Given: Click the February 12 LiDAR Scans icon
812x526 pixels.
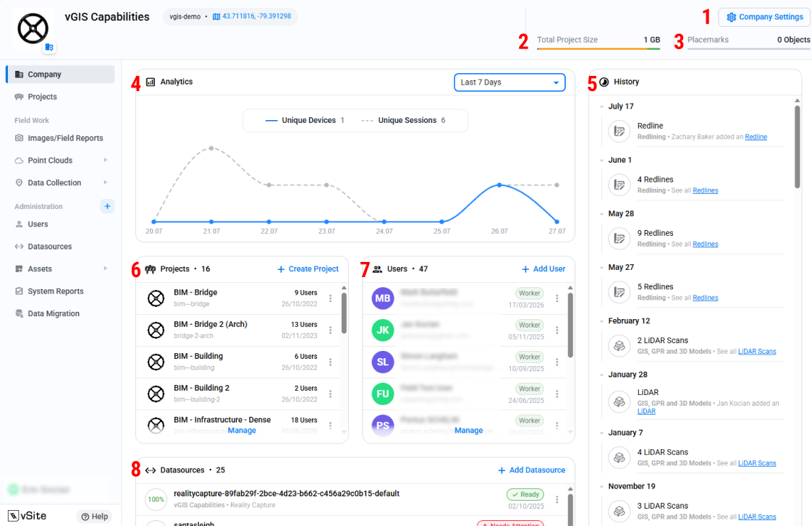Looking at the screenshot, I should click(x=619, y=346).
